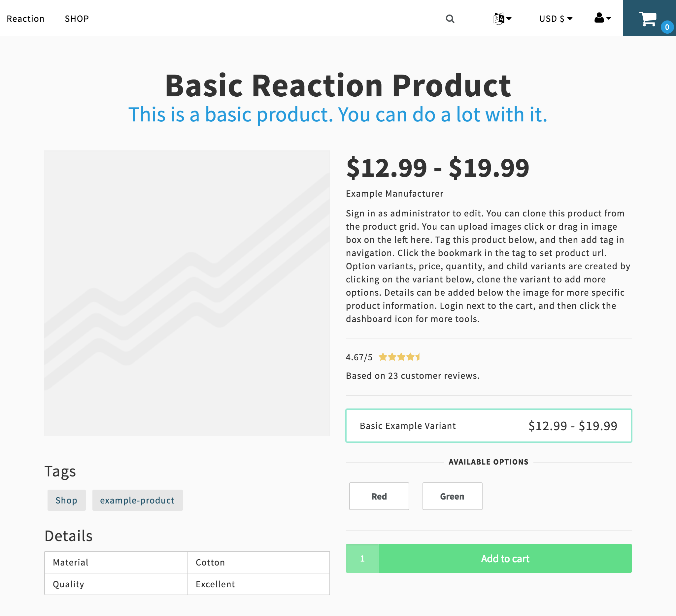The height and width of the screenshot is (616, 676).
Task: Expand the language selector dropdown
Action: 502,18
